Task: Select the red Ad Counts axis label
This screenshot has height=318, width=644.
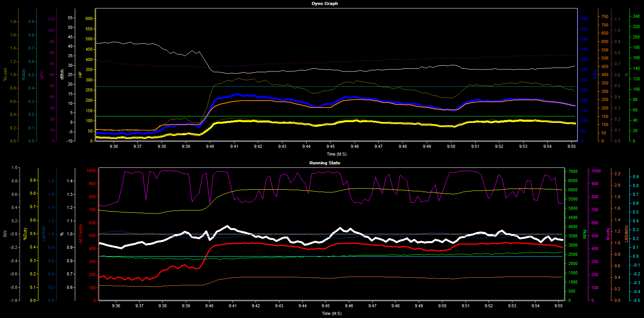Action: pyautogui.click(x=81, y=234)
